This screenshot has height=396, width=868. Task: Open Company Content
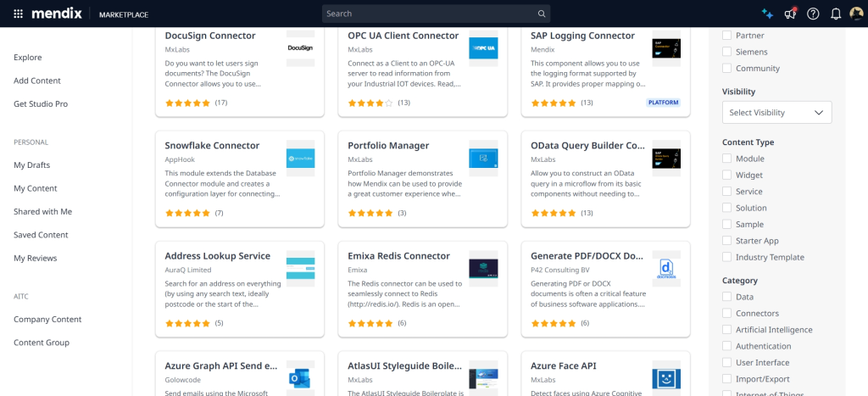click(47, 319)
